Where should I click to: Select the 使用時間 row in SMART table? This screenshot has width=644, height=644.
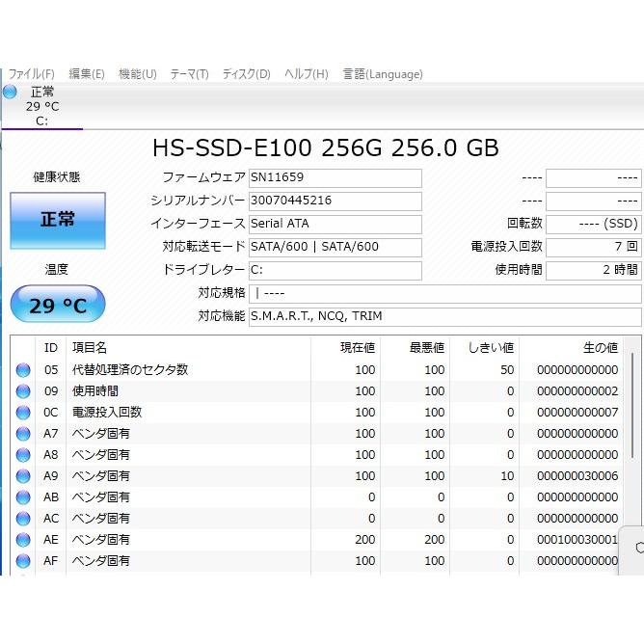tap(316, 391)
